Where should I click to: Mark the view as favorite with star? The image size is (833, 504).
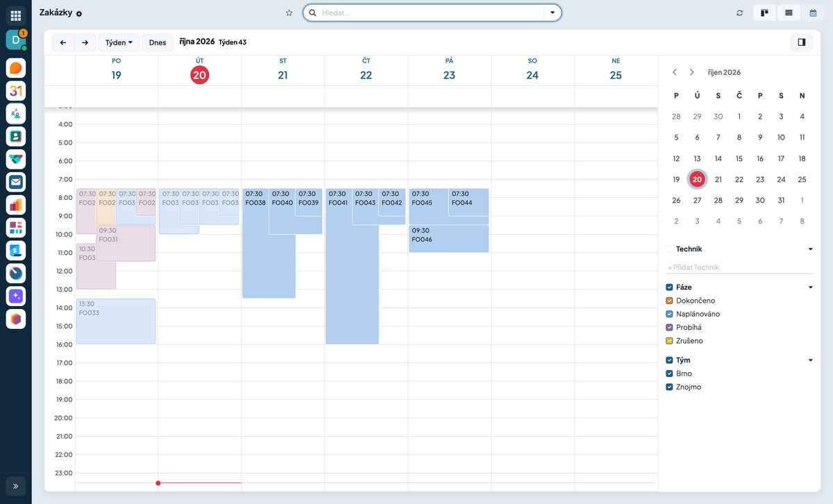coord(289,12)
